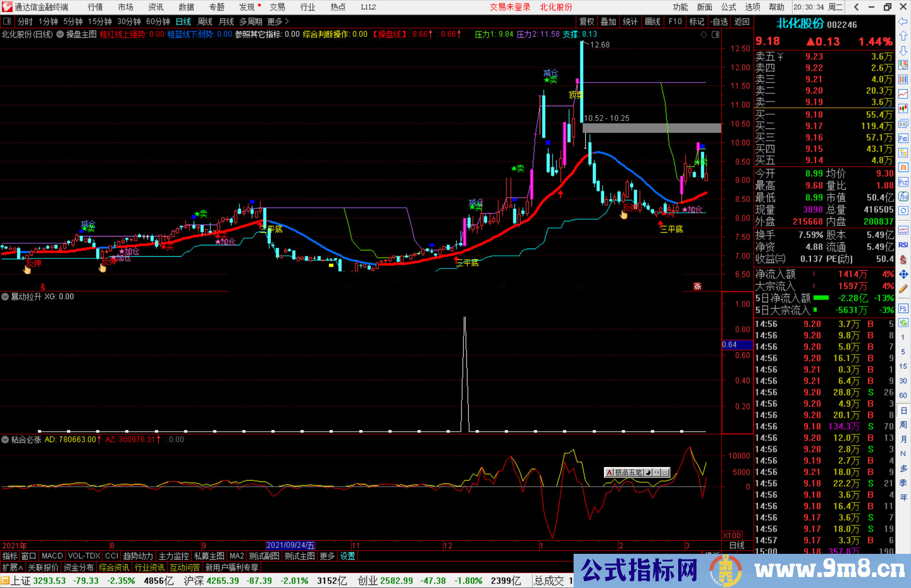Image resolution: width=911 pixels, height=588 pixels.
Task: Click the green refresh icon in sidebar
Action: [x=903, y=323]
